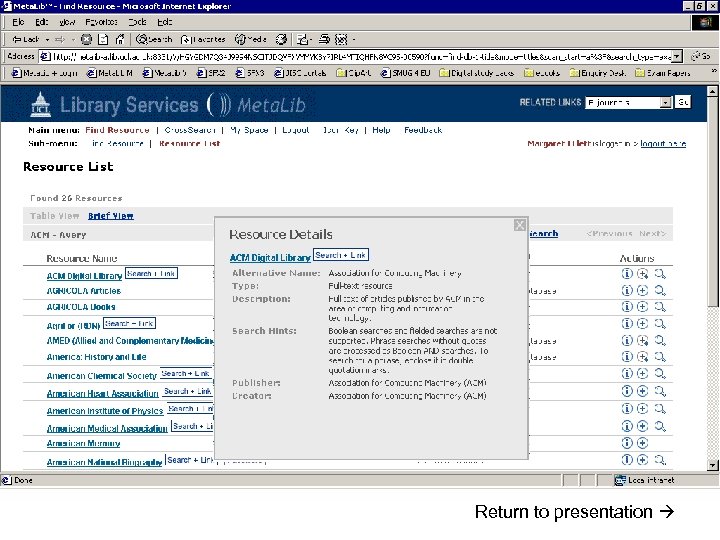Screen dimensions: 720x540
Task: Click the browser Refresh icon
Action: 103,39
